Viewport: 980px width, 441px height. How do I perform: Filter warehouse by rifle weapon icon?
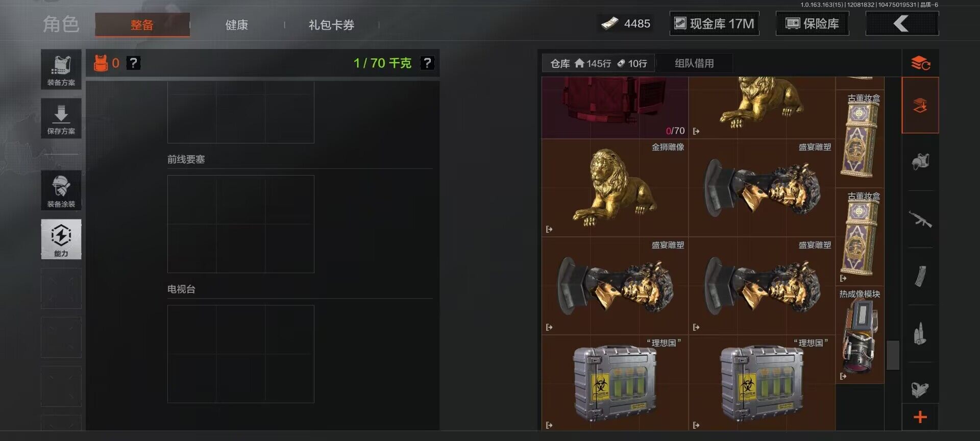point(920,220)
